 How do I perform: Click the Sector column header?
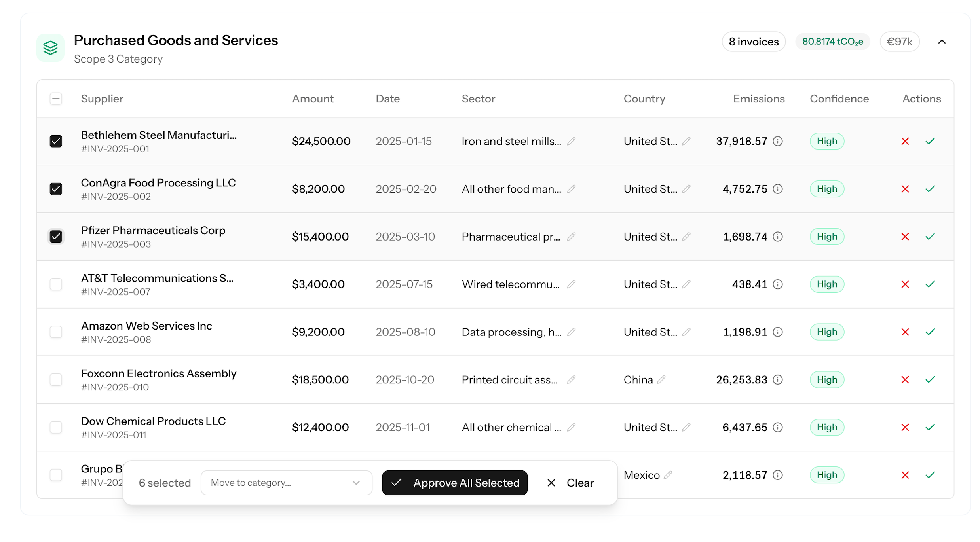click(478, 99)
